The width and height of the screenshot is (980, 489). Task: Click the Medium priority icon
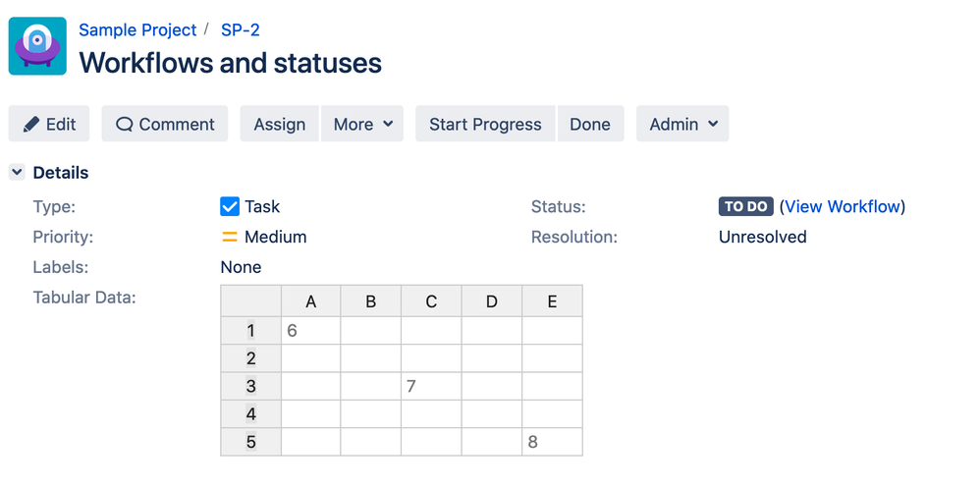click(230, 237)
